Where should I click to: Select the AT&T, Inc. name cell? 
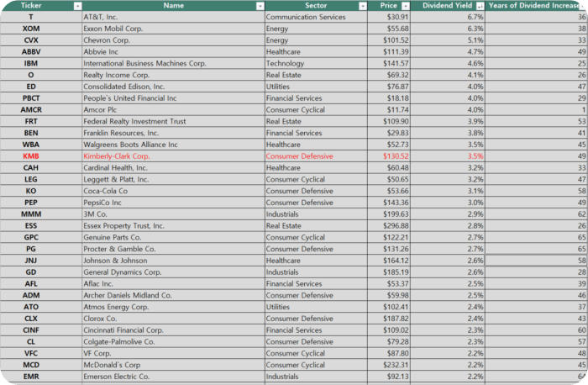(173, 17)
